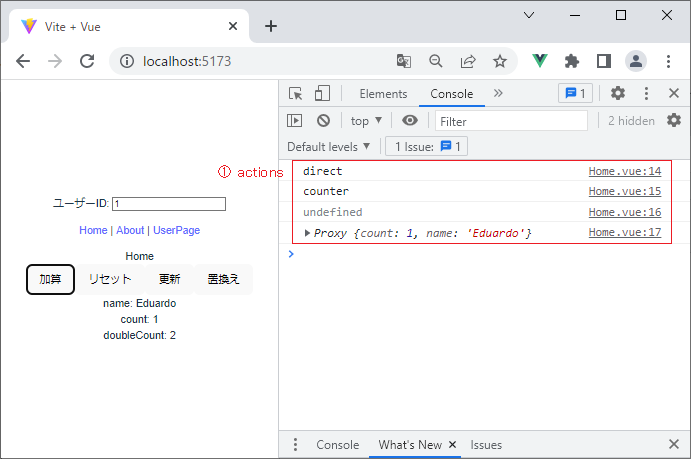
Task: Share this page icon
Action: click(468, 61)
